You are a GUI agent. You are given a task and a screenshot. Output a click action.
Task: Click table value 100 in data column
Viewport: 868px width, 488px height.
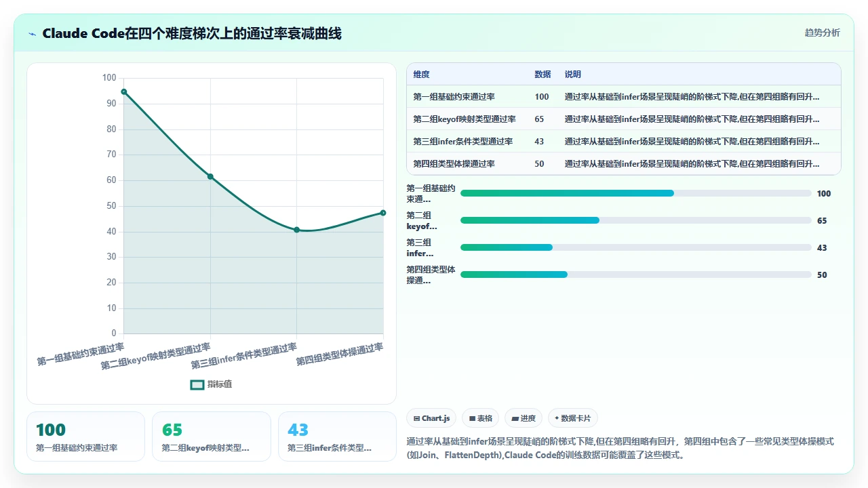point(542,97)
